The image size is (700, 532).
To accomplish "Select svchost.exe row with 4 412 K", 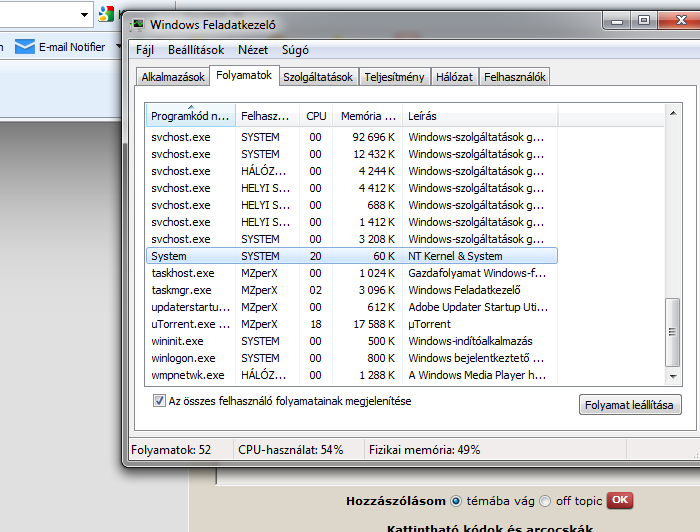I will 352,188.
